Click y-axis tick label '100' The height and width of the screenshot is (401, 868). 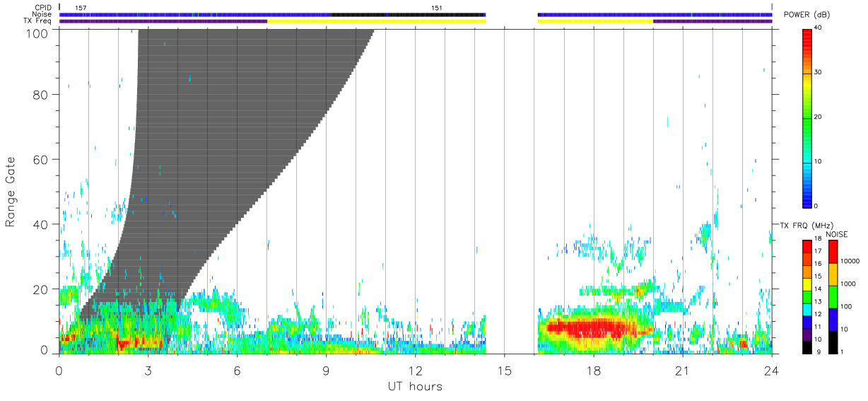39,33
